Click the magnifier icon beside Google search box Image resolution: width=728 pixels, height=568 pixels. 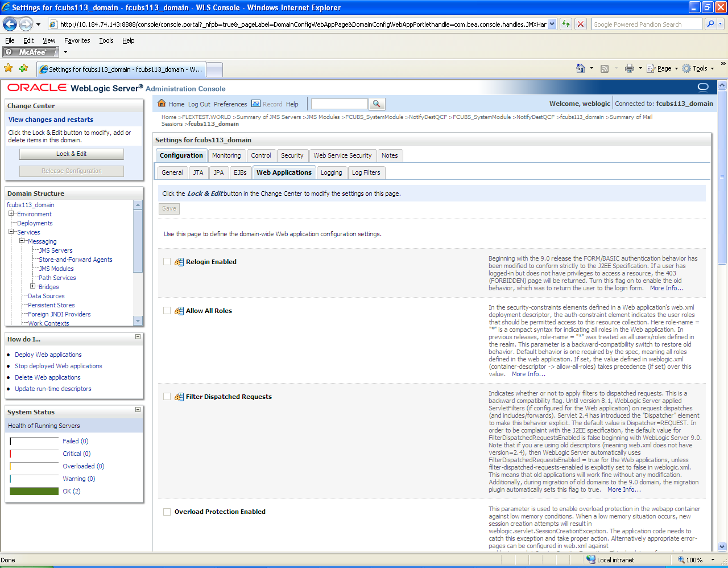[710, 24]
